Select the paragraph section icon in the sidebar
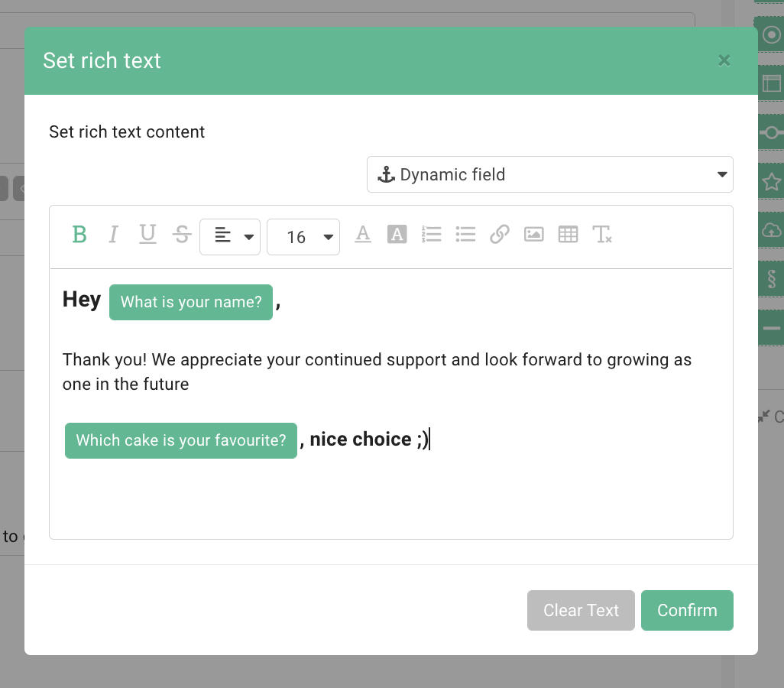 [773, 279]
